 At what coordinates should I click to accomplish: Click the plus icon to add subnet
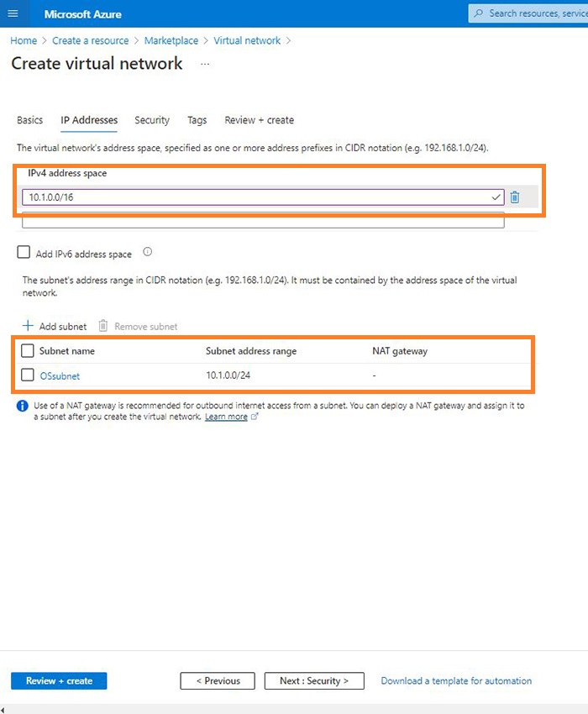28,326
